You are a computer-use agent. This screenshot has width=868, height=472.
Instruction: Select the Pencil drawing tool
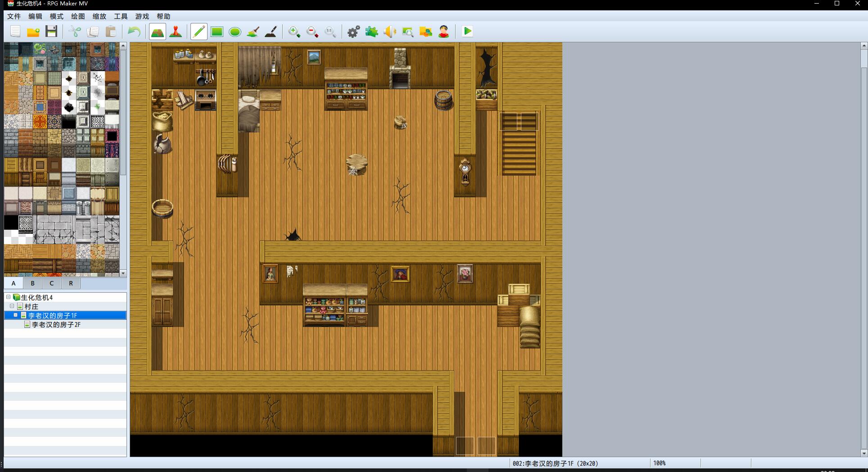(x=199, y=32)
